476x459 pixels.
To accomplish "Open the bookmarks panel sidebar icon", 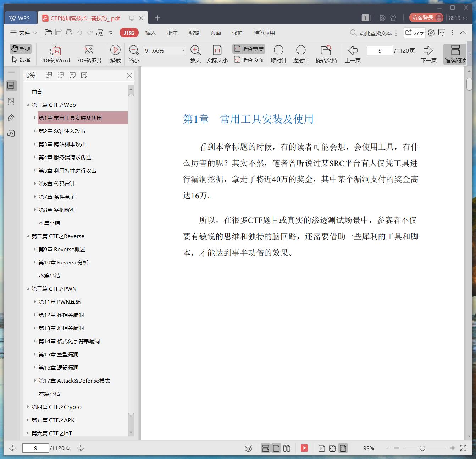I will point(11,85).
